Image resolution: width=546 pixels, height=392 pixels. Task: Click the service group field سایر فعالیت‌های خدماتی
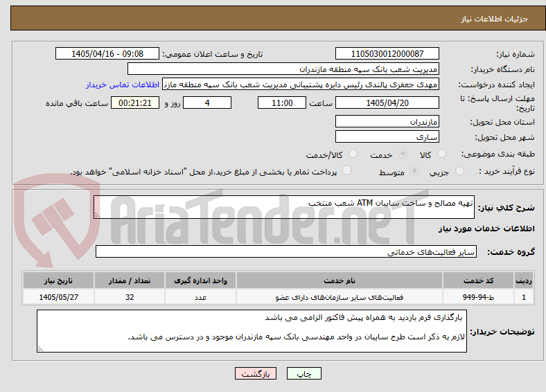(x=286, y=251)
